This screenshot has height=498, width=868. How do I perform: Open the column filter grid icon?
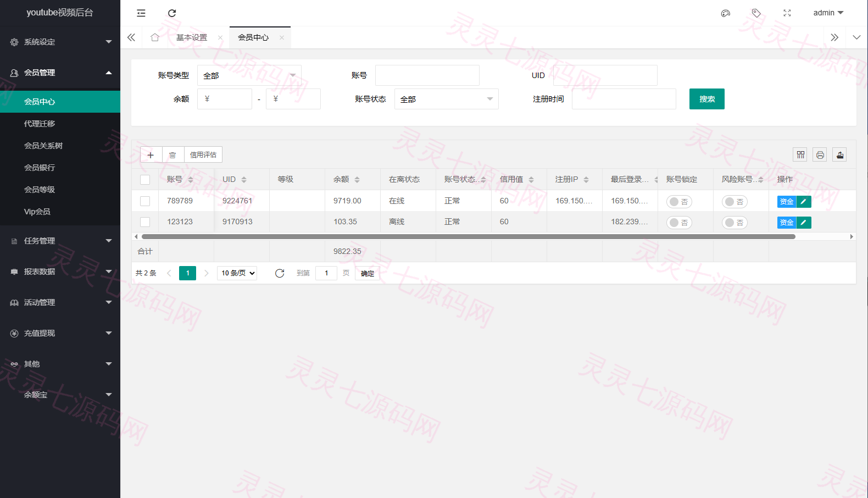[800, 155]
